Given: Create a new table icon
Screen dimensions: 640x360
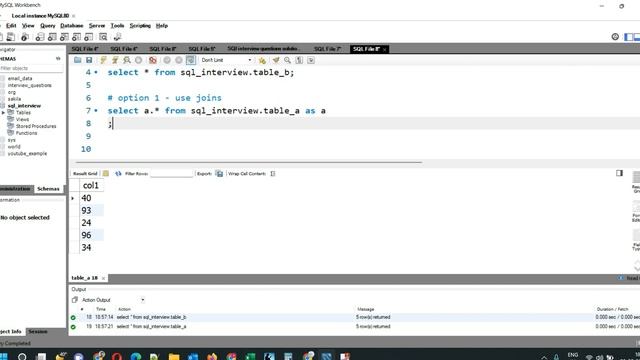Looking at the screenshot, I should [52, 37].
